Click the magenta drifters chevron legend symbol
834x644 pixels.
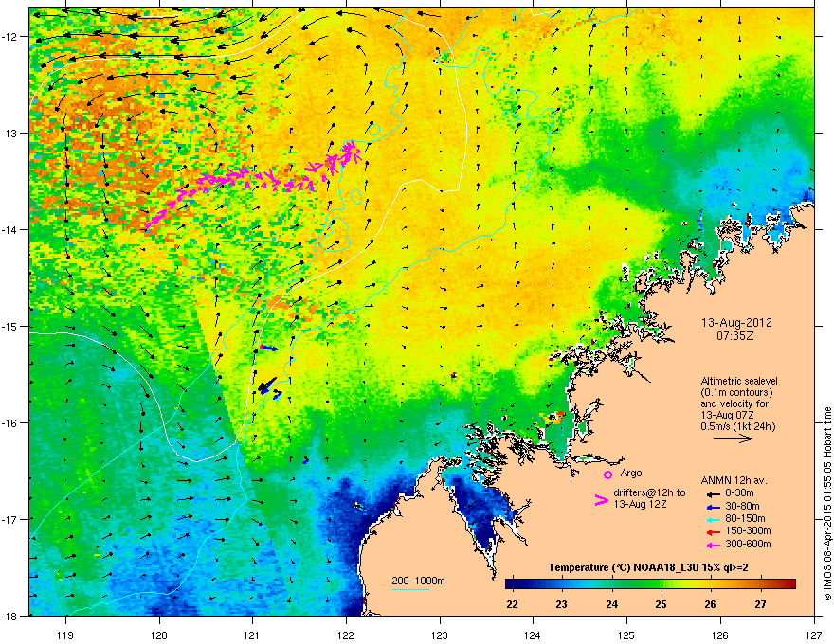[601, 500]
